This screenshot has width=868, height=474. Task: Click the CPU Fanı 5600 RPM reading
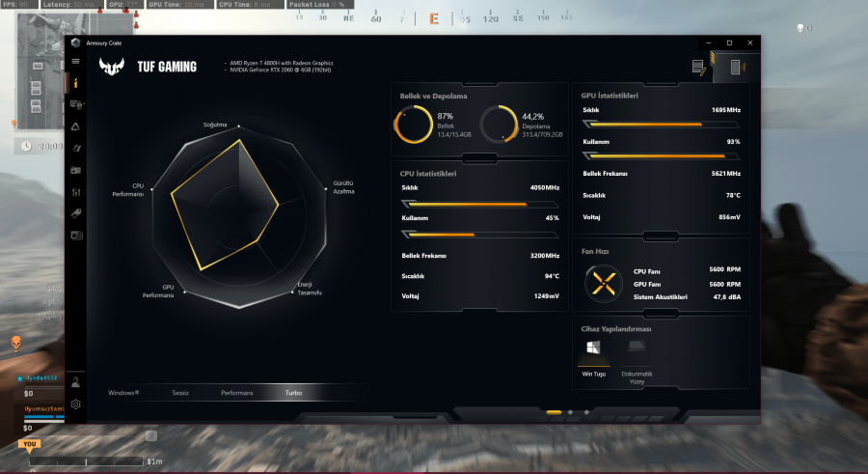pos(724,269)
